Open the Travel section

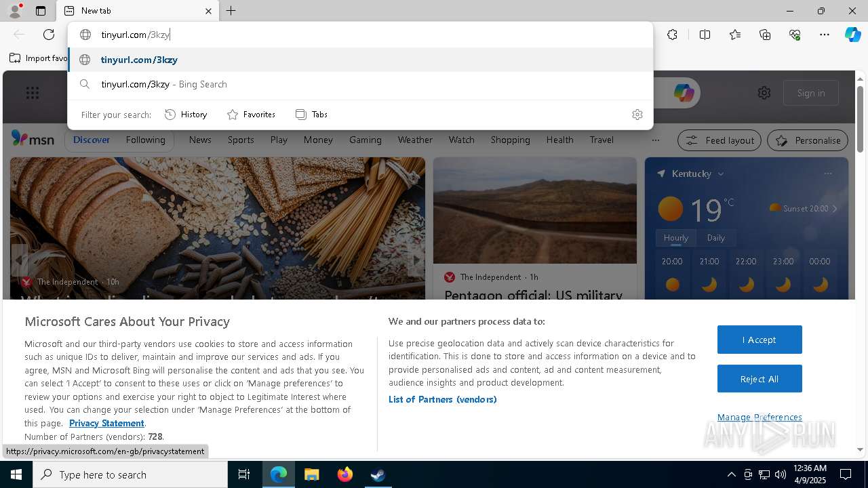[601, 140]
